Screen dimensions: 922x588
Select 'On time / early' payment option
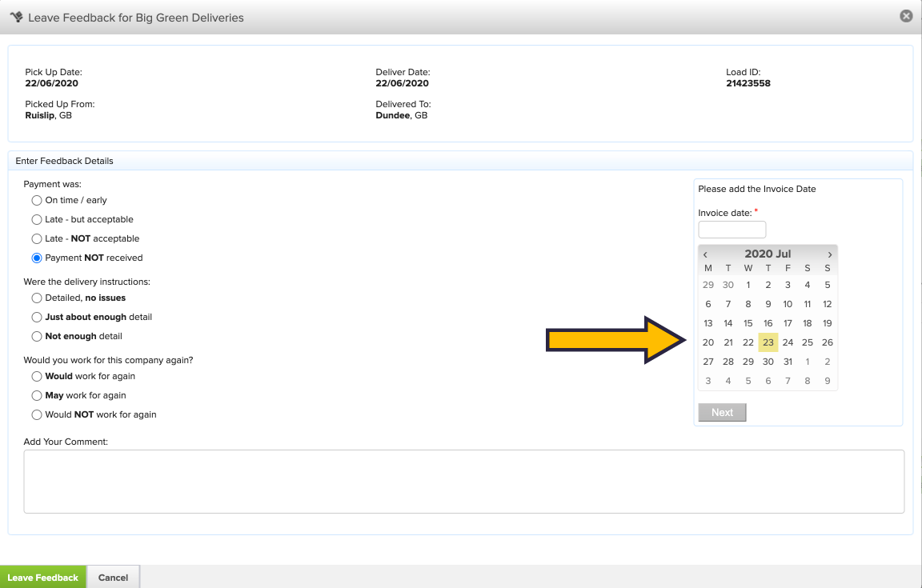pos(37,201)
